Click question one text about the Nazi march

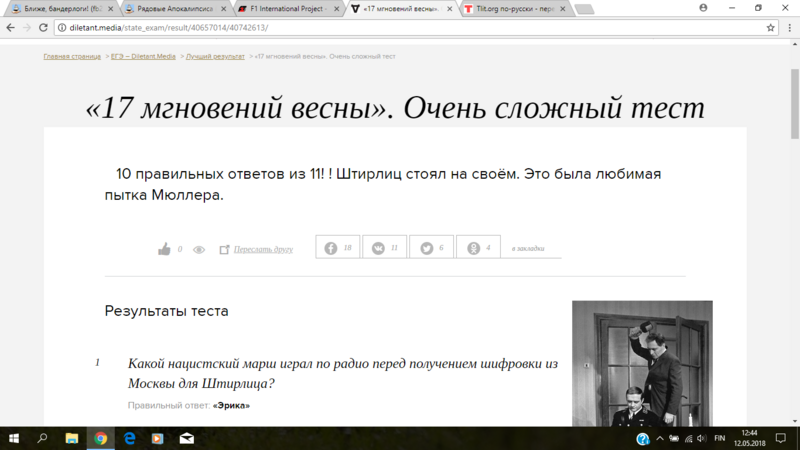(343, 373)
